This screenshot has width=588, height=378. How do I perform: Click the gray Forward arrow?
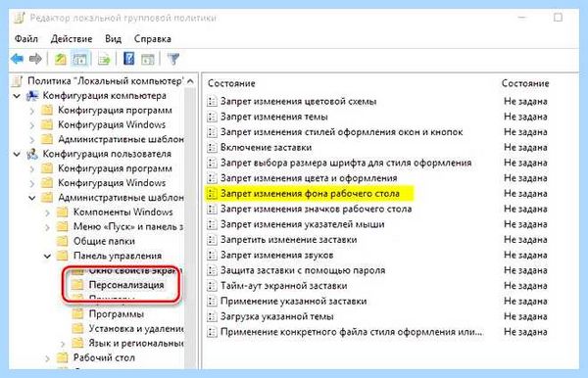click(x=35, y=59)
